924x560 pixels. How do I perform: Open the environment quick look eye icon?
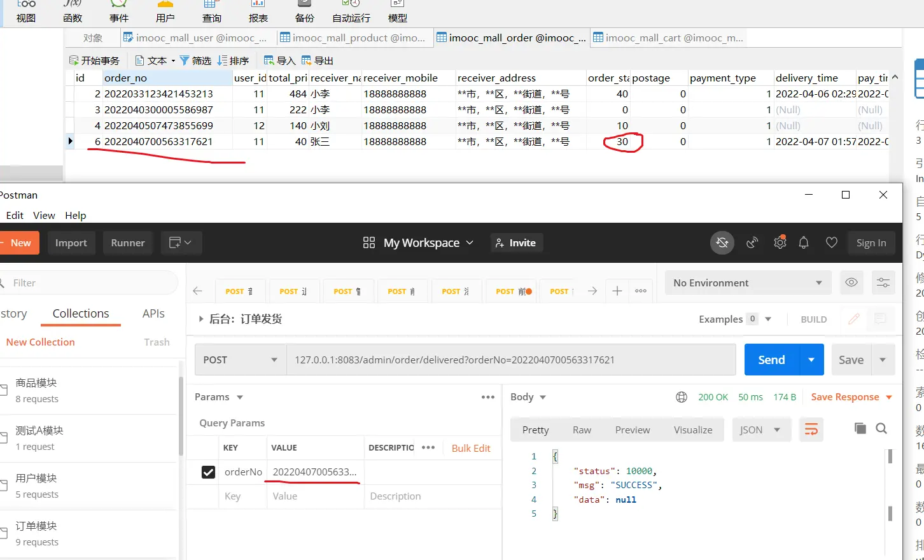click(851, 283)
